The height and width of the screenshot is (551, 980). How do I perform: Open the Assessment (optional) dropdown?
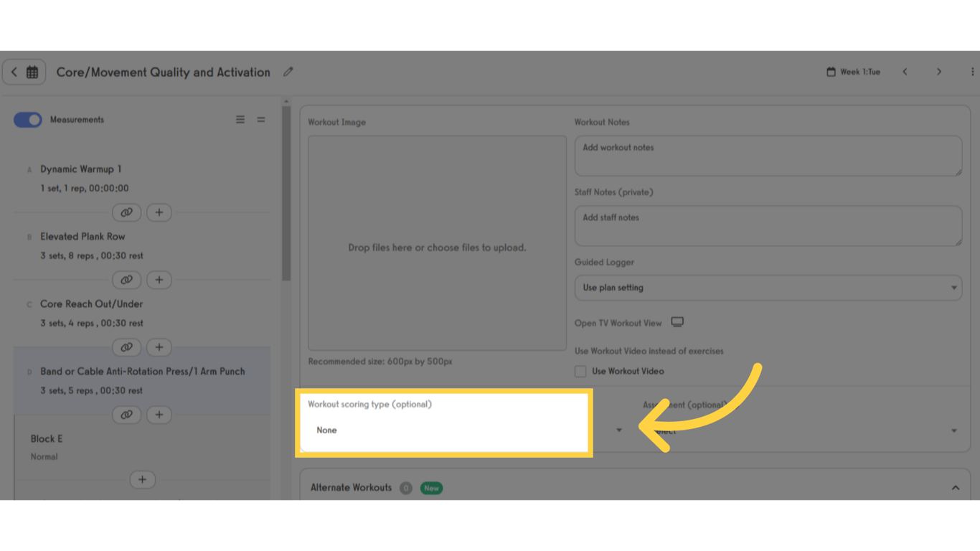click(801, 430)
